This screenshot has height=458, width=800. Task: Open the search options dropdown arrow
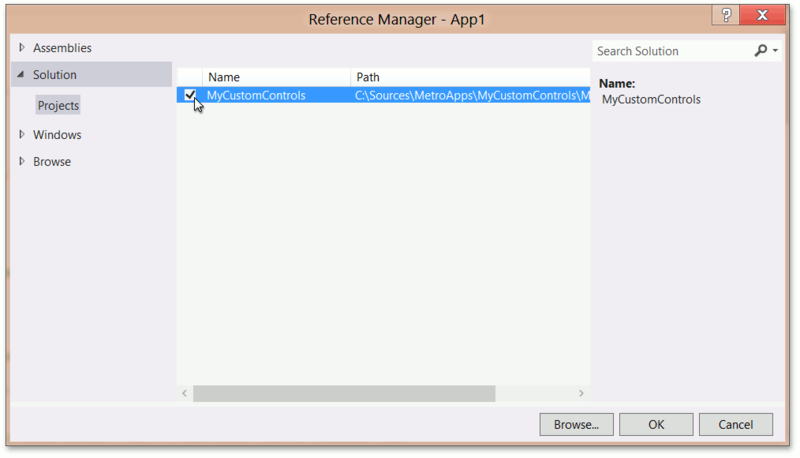pos(775,50)
